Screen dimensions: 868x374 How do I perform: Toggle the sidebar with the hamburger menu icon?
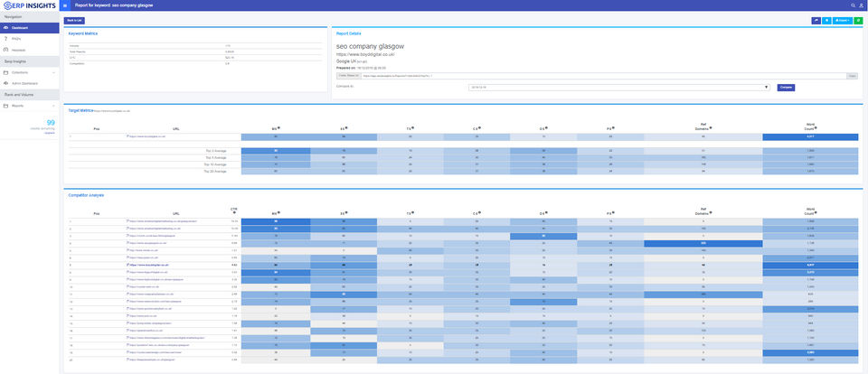coord(65,5)
